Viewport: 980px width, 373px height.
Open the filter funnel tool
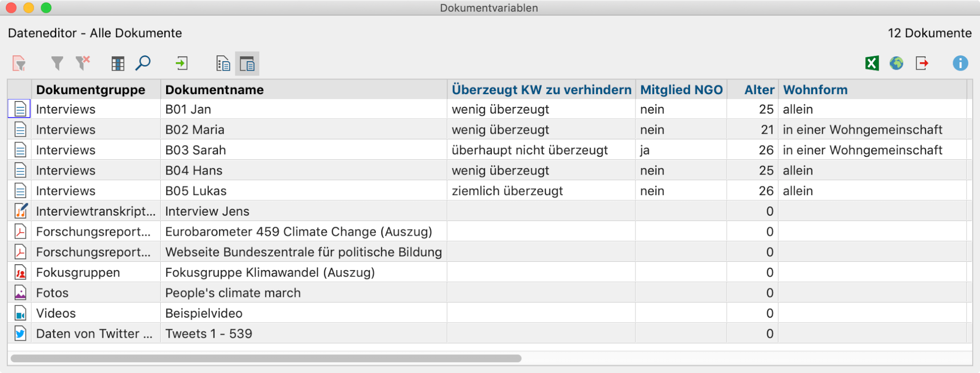[x=57, y=63]
